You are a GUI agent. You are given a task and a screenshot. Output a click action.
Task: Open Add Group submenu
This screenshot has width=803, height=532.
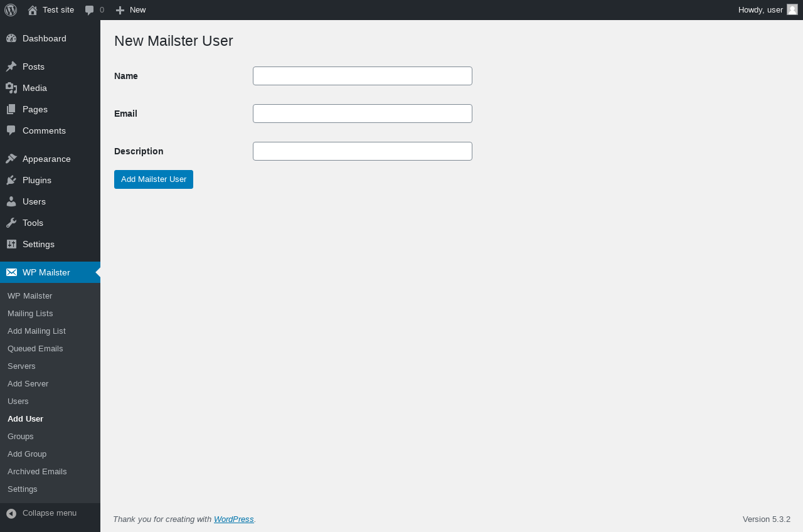pos(27,454)
